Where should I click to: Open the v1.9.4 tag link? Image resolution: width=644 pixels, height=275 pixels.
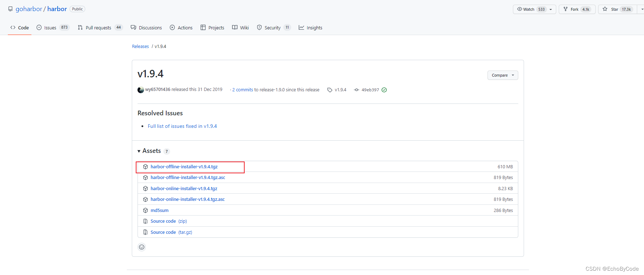point(341,90)
